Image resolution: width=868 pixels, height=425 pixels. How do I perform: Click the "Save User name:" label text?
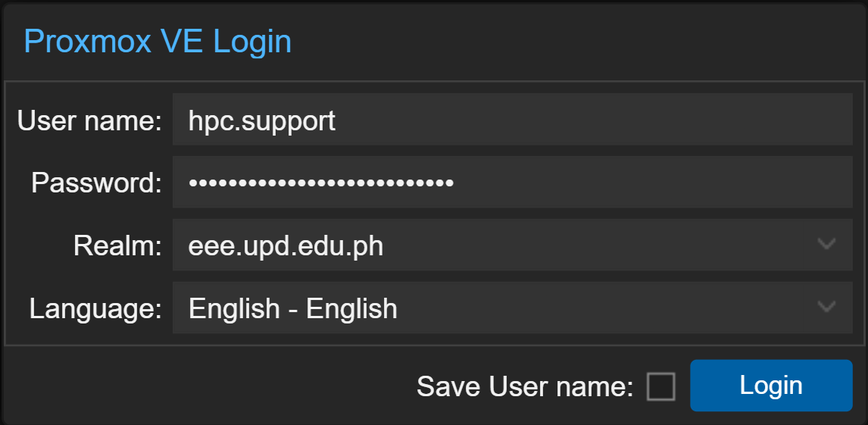point(525,387)
